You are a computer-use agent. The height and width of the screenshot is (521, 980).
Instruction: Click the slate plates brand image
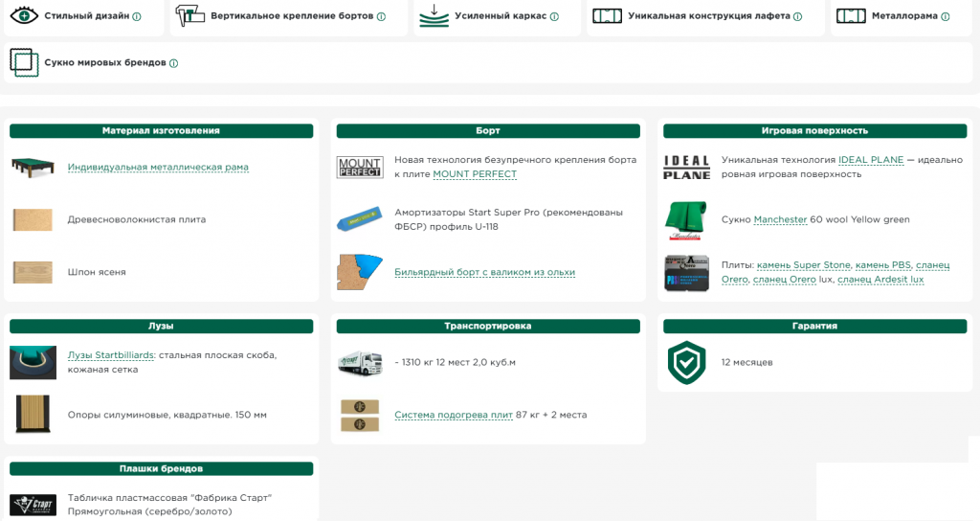pyautogui.click(x=686, y=273)
